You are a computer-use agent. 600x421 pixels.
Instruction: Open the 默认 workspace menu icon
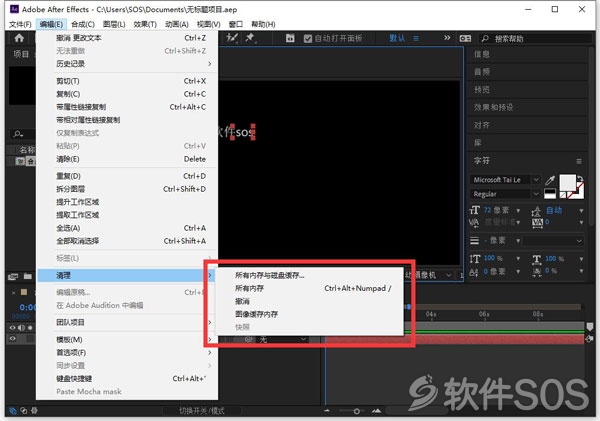(x=416, y=38)
